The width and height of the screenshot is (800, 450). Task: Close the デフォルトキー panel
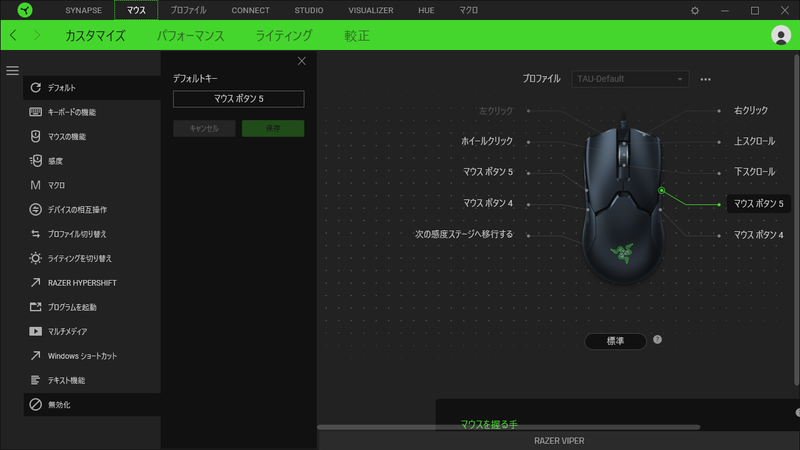coord(302,61)
